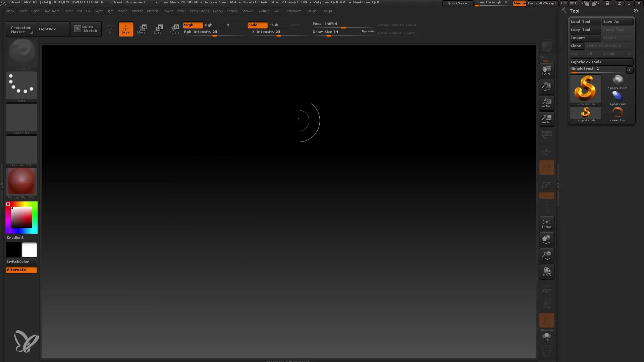Viewport: 644px width, 362px height.
Task: Click the Frame view icon in sidebar
Action: pyautogui.click(x=547, y=224)
